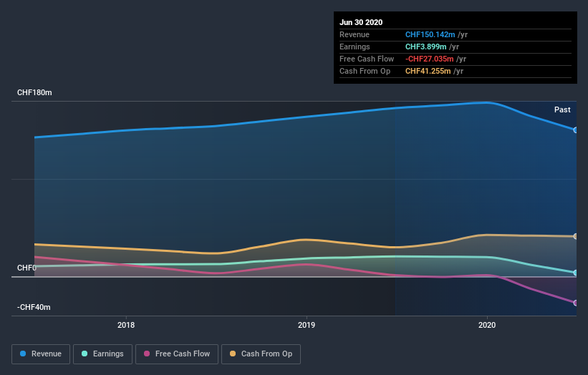Toggle the Cash From Op legend button
This screenshot has width=588, height=375.
(x=261, y=354)
